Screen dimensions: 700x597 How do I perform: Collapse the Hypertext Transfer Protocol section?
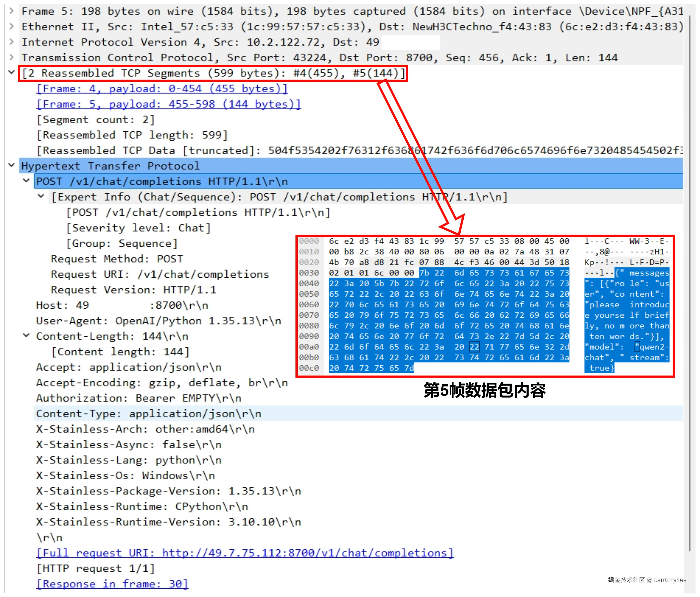click(12, 165)
